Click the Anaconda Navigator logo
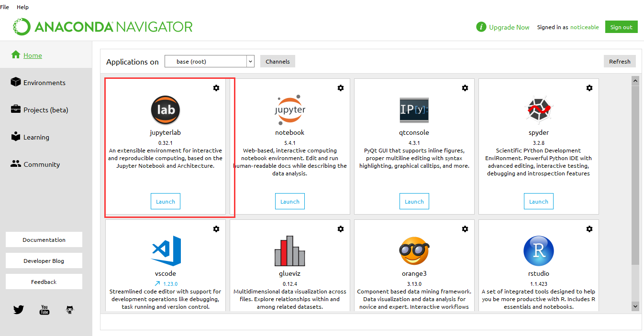 pyautogui.click(x=103, y=26)
